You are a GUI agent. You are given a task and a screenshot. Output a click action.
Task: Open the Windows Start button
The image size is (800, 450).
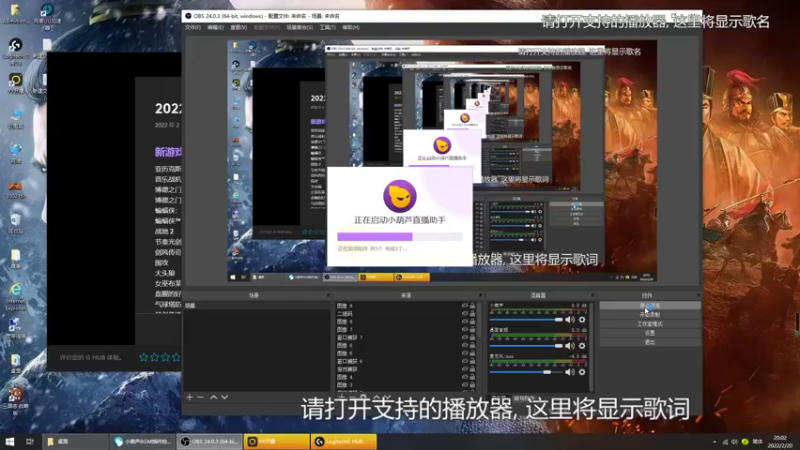pyautogui.click(x=10, y=441)
